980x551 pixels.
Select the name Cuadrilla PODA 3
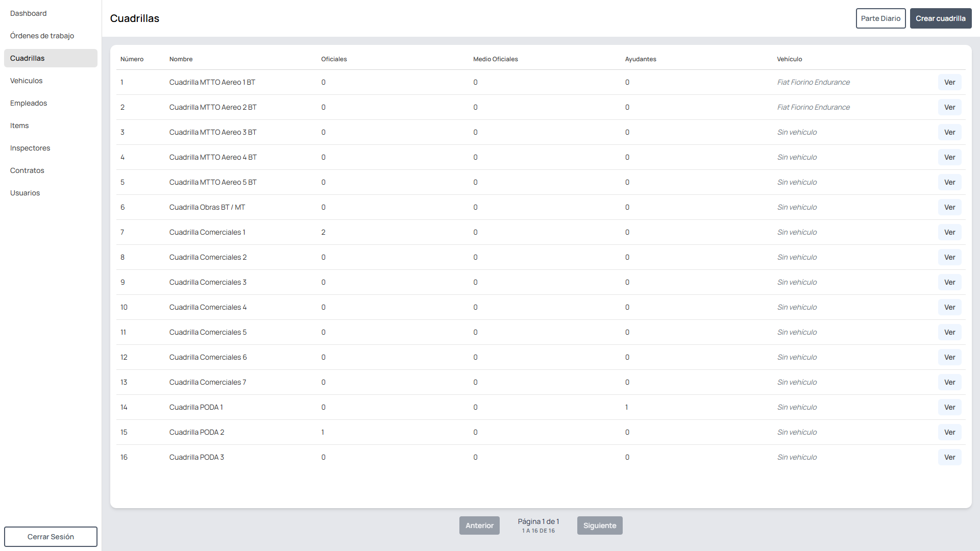(x=197, y=457)
